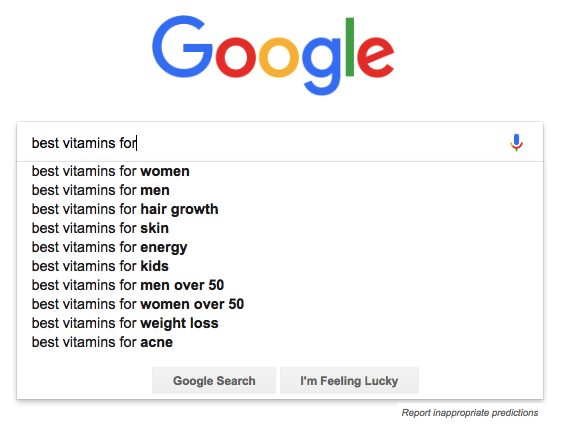
Task: Click the bold 'hair growth' suggestion text
Action: pyautogui.click(x=179, y=209)
